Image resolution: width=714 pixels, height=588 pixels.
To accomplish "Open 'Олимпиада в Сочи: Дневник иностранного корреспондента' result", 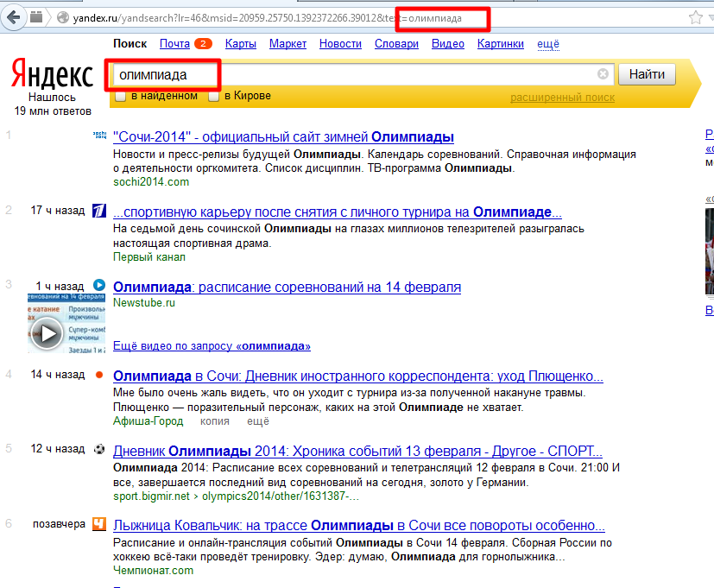I will 358,376.
